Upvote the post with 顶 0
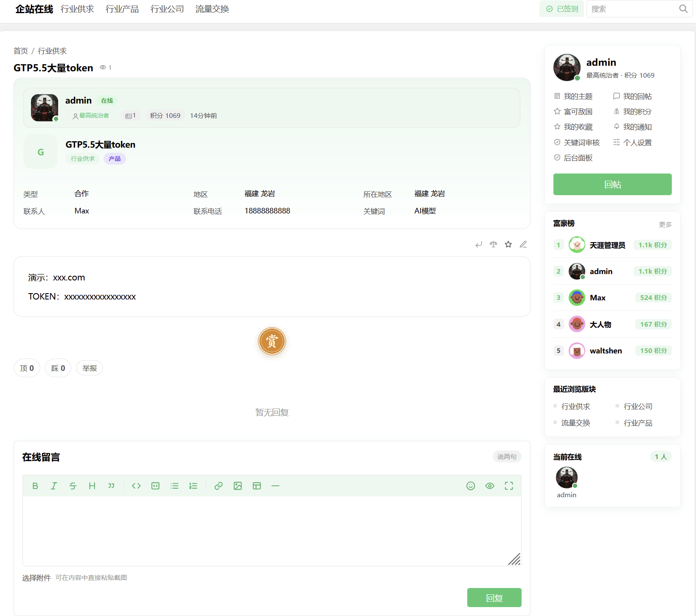 27,368
